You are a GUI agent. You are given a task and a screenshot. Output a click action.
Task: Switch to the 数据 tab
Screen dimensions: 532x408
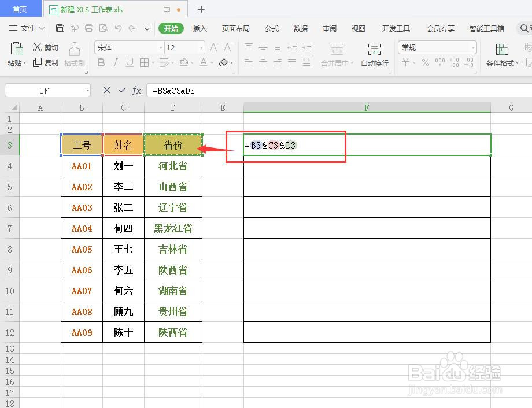[x=301, y=28]
